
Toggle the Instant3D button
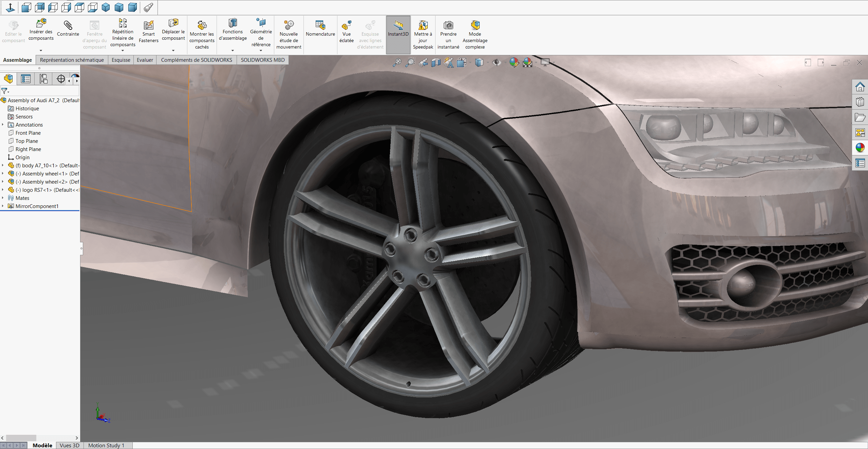click(x=398, y=34)
